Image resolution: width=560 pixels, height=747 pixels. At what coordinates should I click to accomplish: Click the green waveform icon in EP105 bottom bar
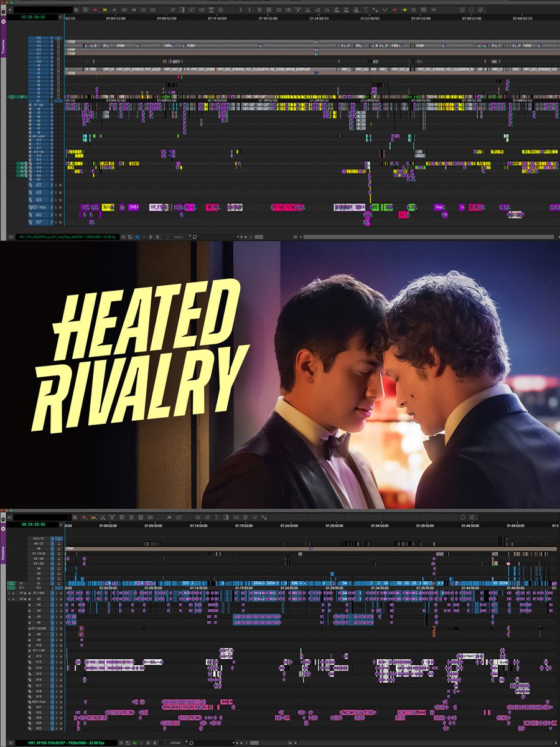(x=134, y=743)
